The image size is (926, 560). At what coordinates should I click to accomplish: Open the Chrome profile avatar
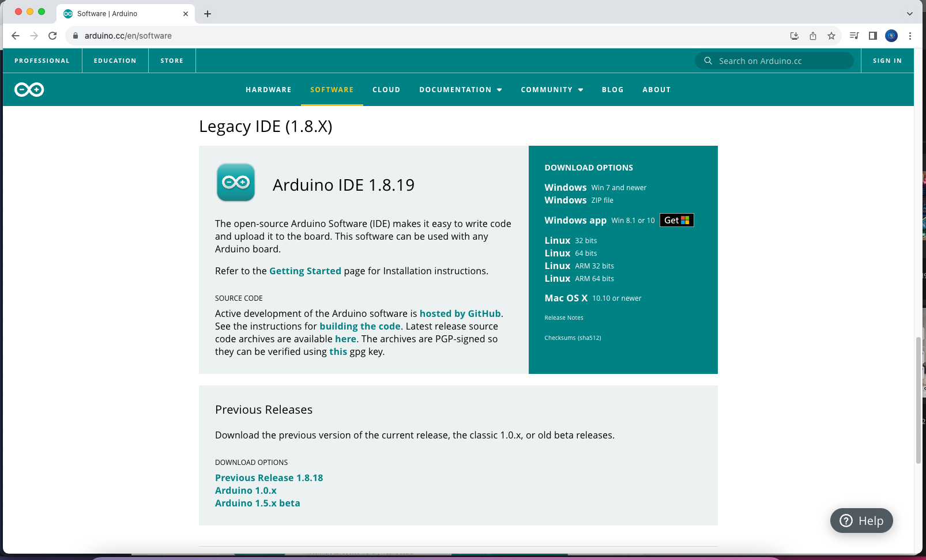tap(891, 36)
